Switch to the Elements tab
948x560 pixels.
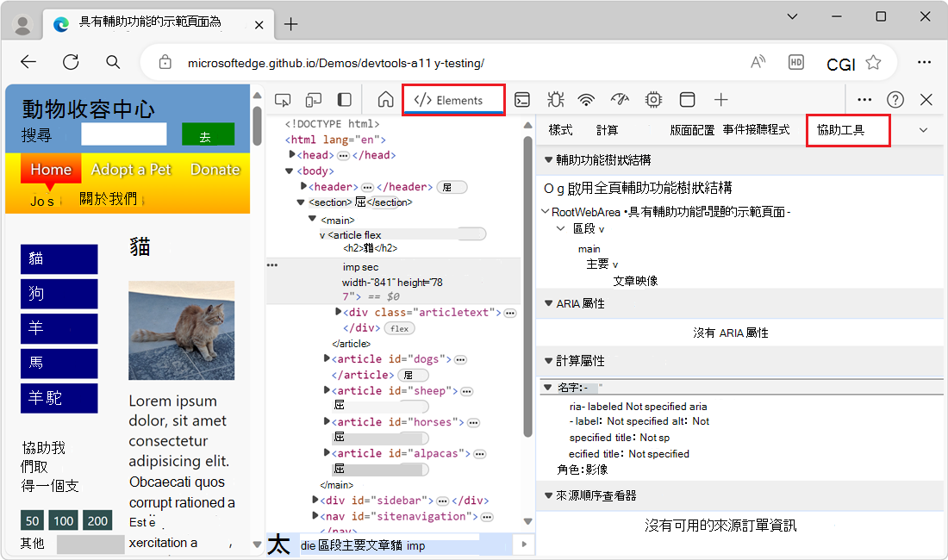[x=453, y=100]
